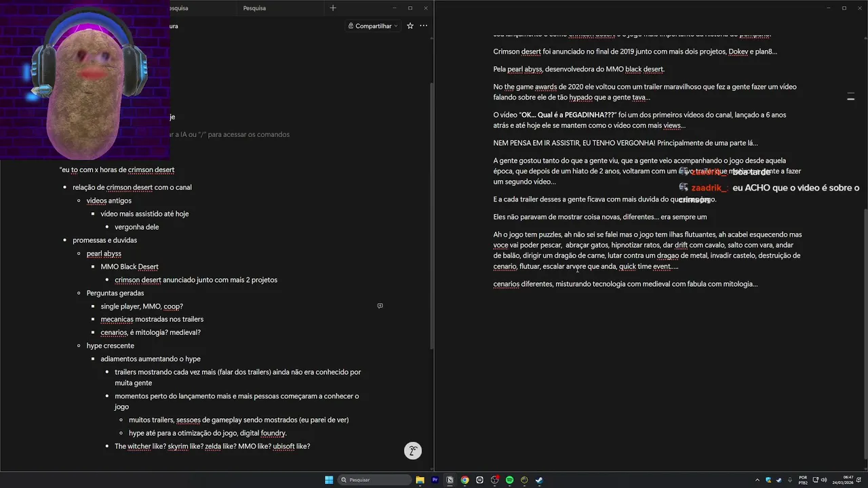
Task: Click the paragraph starting 'NEM PENSA EM IR ASSISTIR'
Action: point(625,143)
